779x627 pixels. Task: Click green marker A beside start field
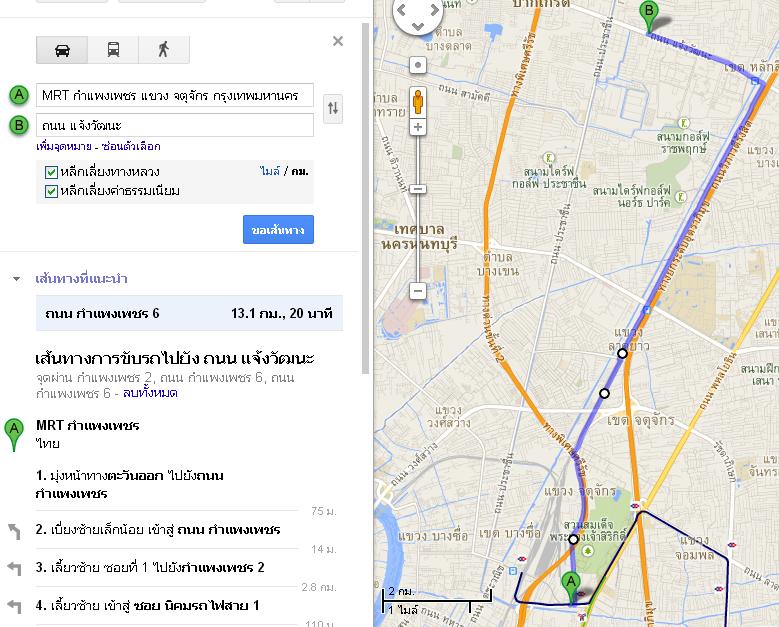click(19, 94)
